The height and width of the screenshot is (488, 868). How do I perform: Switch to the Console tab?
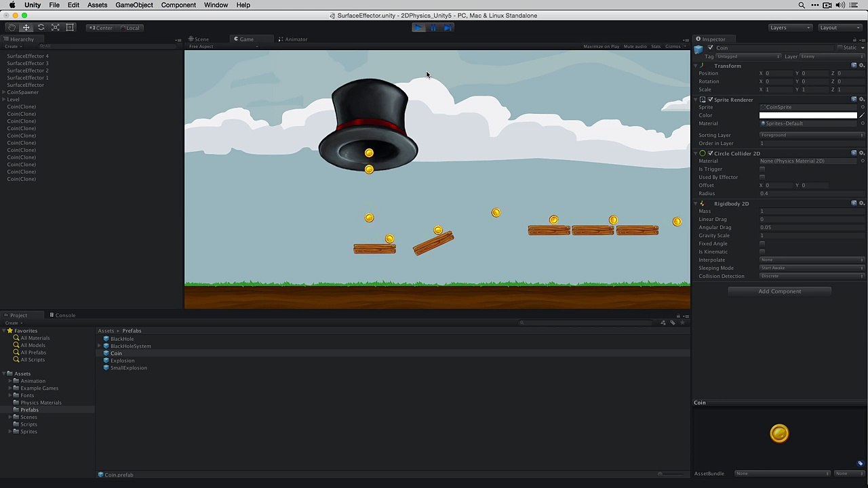pyautogui.click(x=62, y=315)
